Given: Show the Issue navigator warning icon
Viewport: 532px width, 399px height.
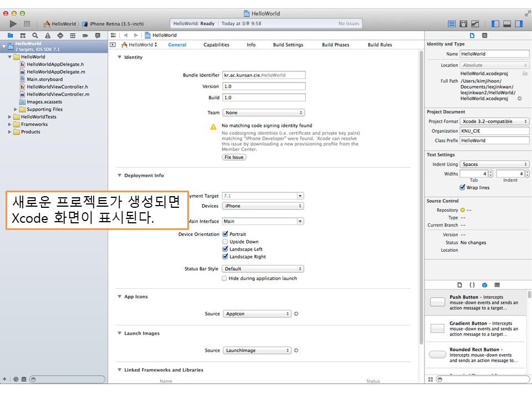Looking at the screenshot, I should (48, 35).
